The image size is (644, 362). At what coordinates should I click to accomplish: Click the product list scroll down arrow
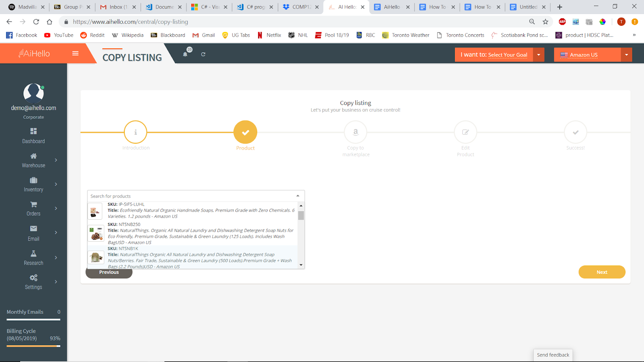click(x=301, y=265)
